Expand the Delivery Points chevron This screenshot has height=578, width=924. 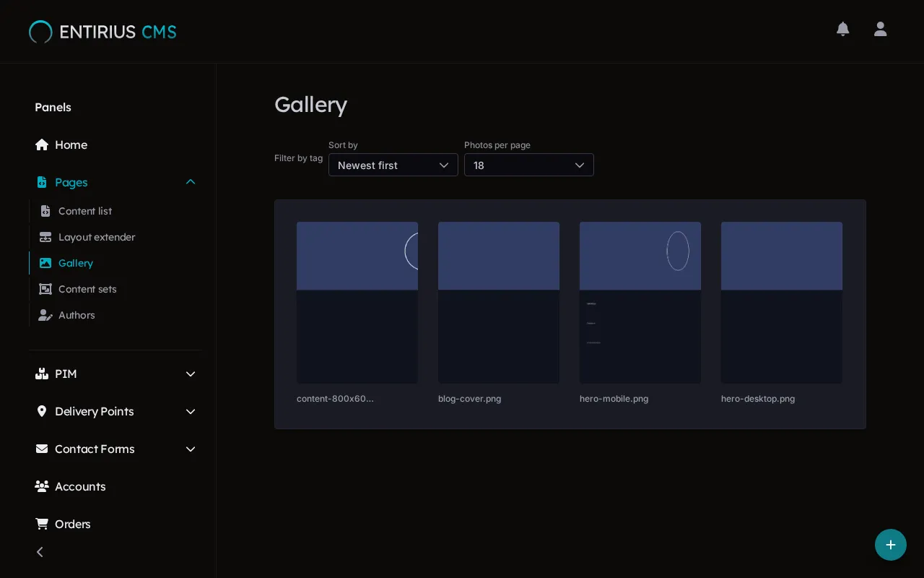tap(191, 411)
